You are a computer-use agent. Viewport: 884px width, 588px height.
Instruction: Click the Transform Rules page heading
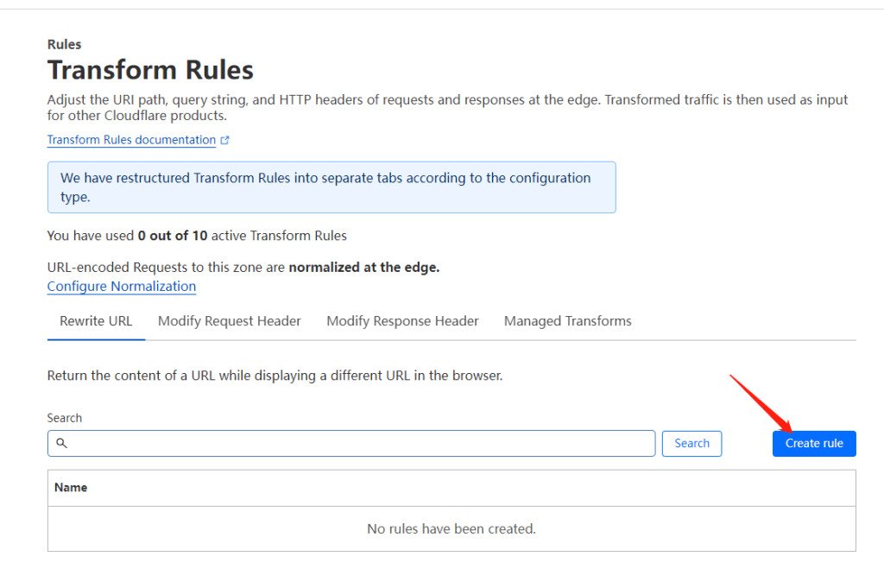click(x=150, y=70)
